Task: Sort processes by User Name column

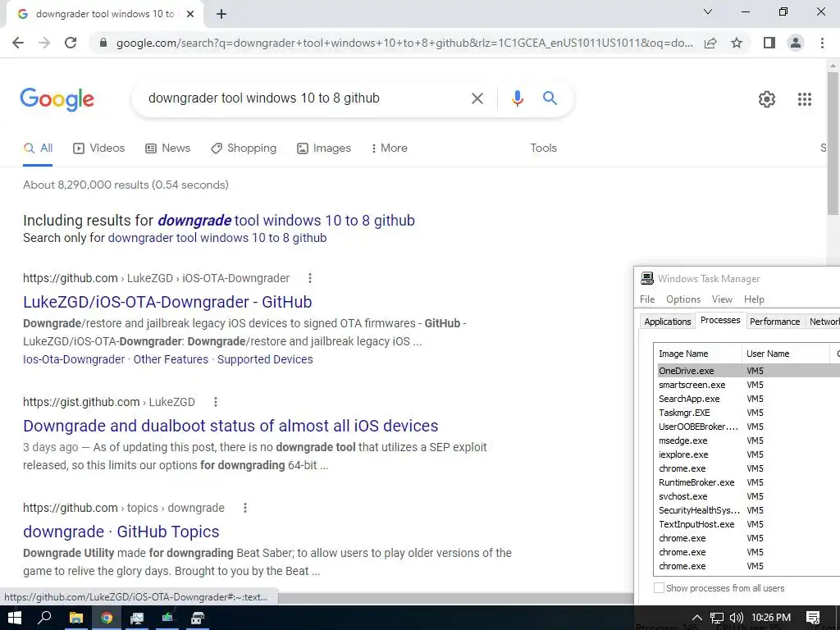Action: [785, 354]
